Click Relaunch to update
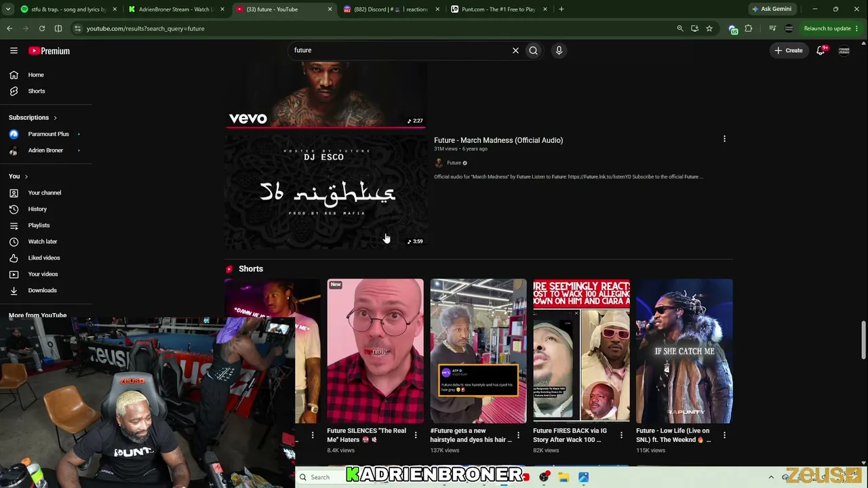Image resolution: width=868 pixels, height=488 pixels. click(x=827, y=28)
